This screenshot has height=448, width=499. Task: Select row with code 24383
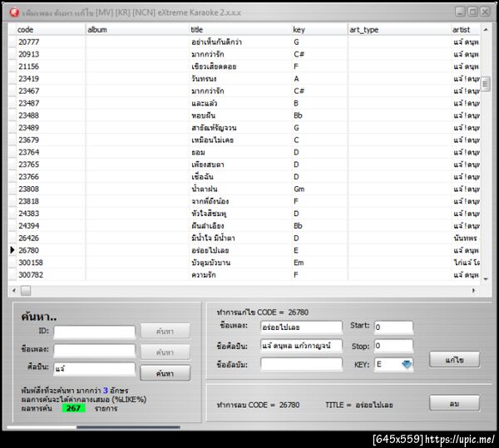(x=244, y=214)
